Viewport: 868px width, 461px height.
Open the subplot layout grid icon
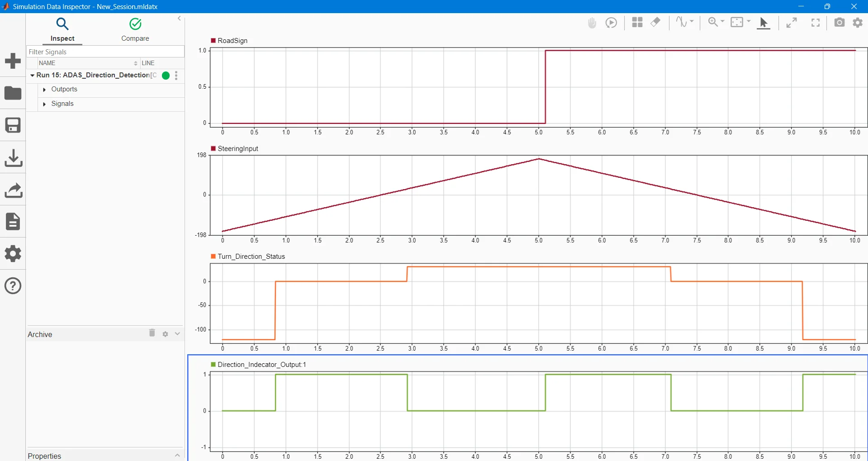(637, 22)
